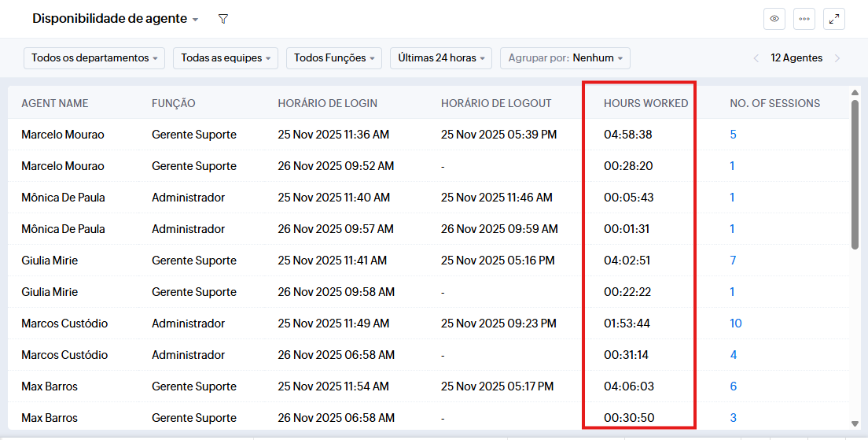Open Agrupar por Nenhum dropdown
The height and width of the screenshot is (440, 868).
[565, 58]
